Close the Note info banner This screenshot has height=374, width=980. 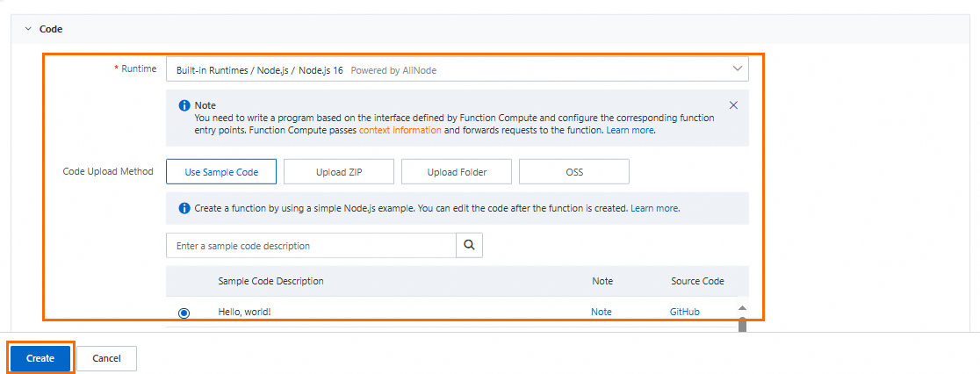[733, 105]
